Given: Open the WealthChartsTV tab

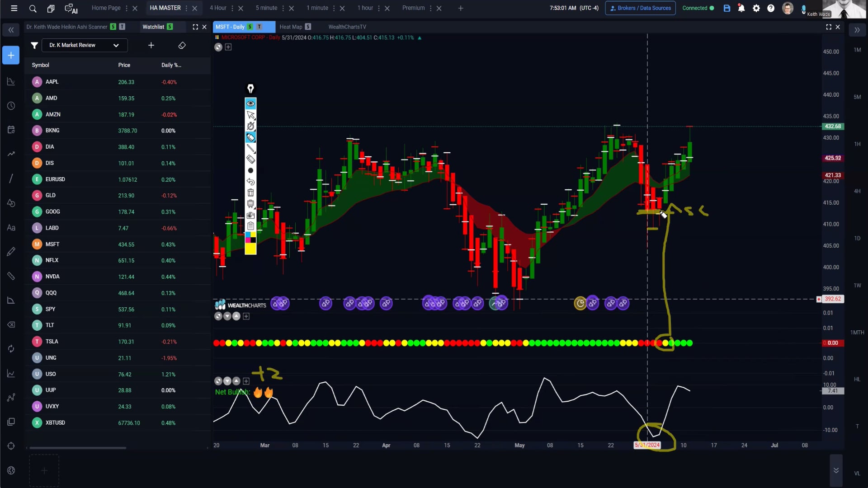Looking at the screenshot, I should (x=347, y=27).
